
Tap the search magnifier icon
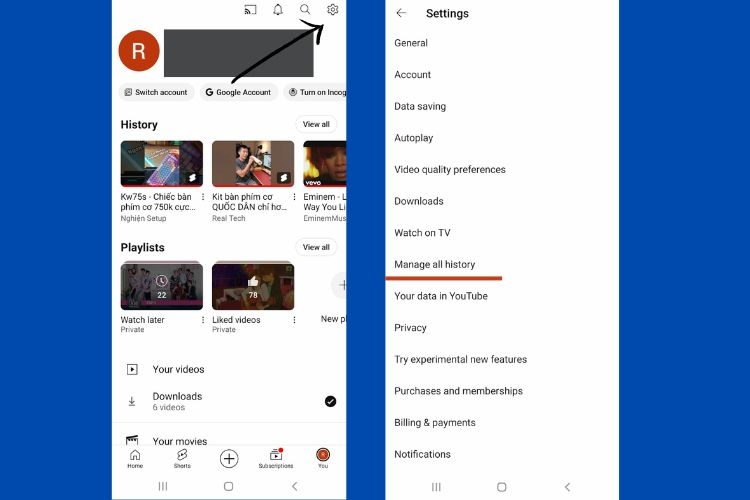[305, 9]
